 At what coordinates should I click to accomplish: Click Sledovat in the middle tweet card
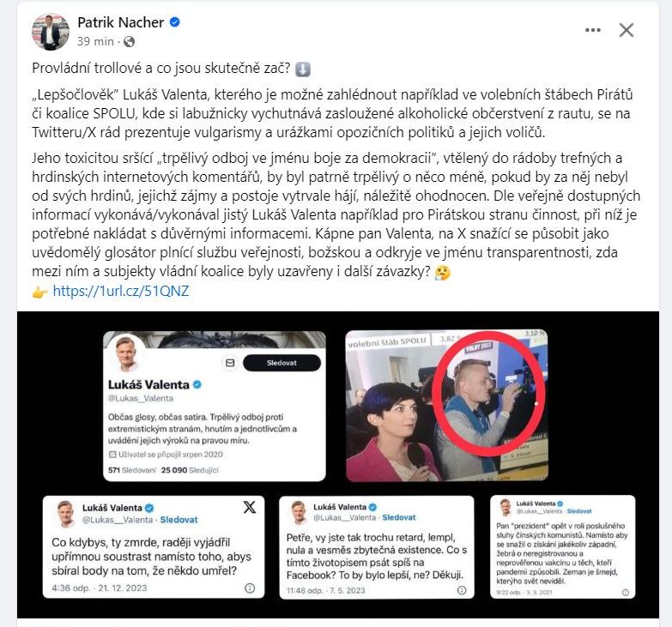[398, 517]
